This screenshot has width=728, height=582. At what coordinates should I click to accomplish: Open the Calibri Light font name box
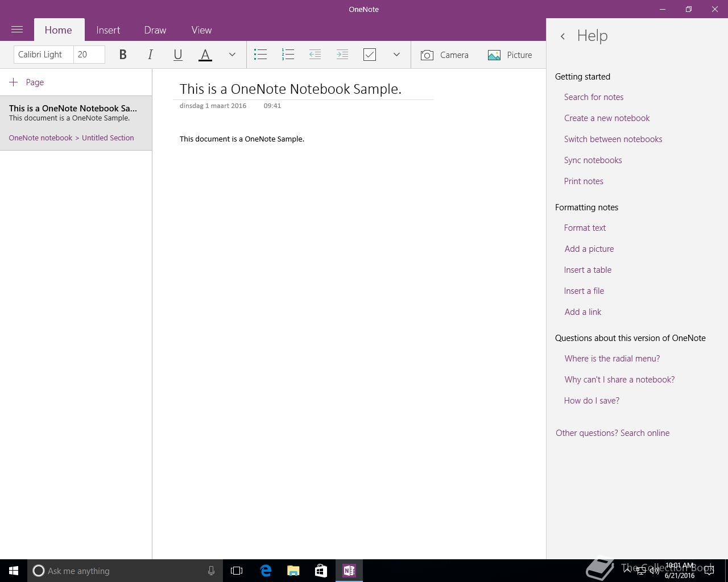coord(44,55)
